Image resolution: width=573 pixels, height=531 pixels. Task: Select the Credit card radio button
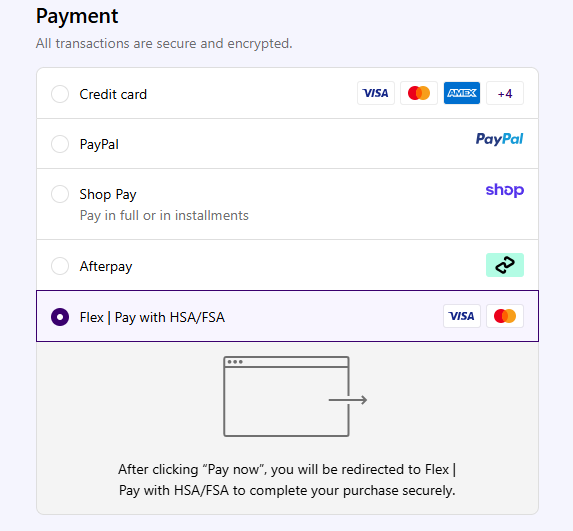coord(60,94)
